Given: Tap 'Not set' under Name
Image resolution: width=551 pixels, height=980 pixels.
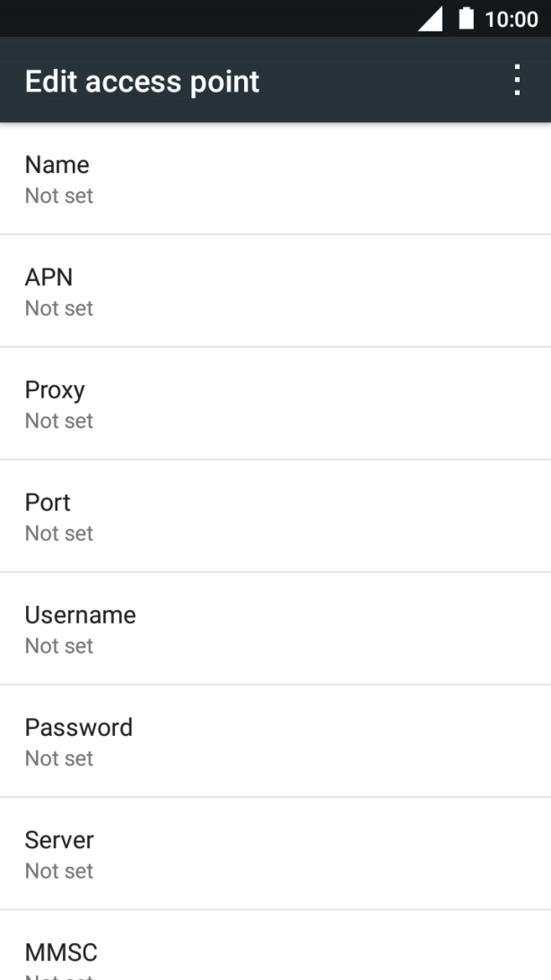Looking at the screenshot, I should 59,196.
